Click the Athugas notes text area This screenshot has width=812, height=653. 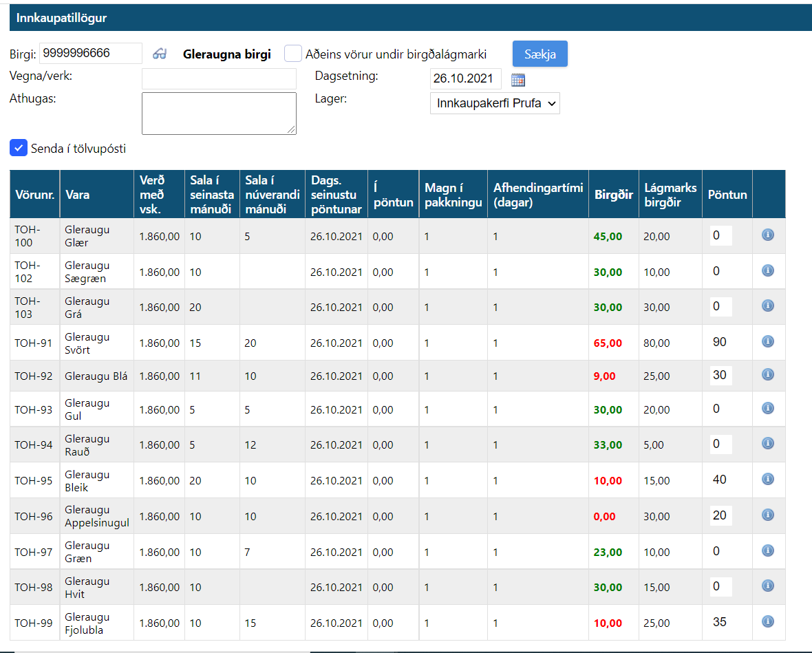point(219,114)
